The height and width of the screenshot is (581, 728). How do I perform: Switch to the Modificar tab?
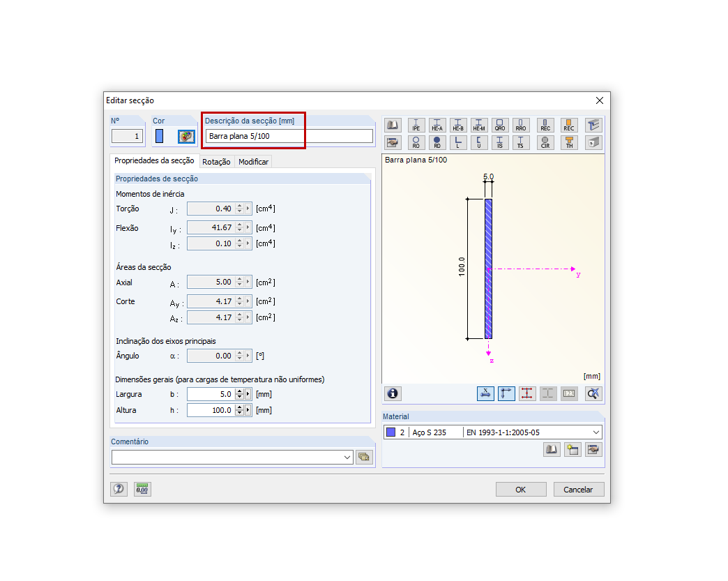(254, 162)
